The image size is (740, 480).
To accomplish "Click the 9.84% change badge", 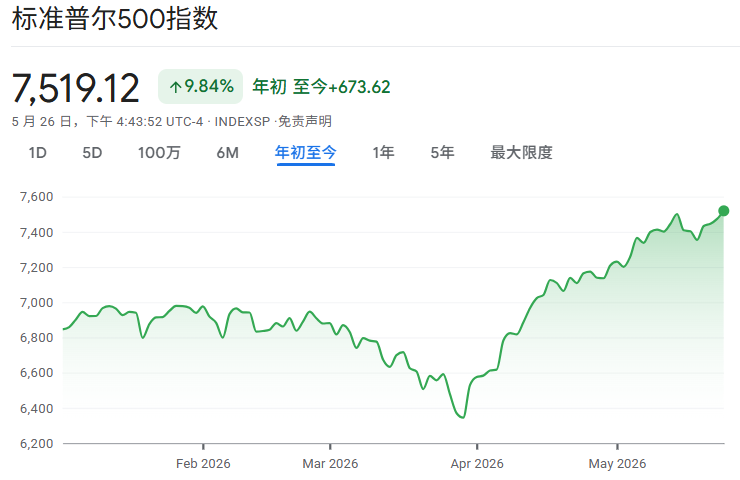I will [x=201, y=86].
